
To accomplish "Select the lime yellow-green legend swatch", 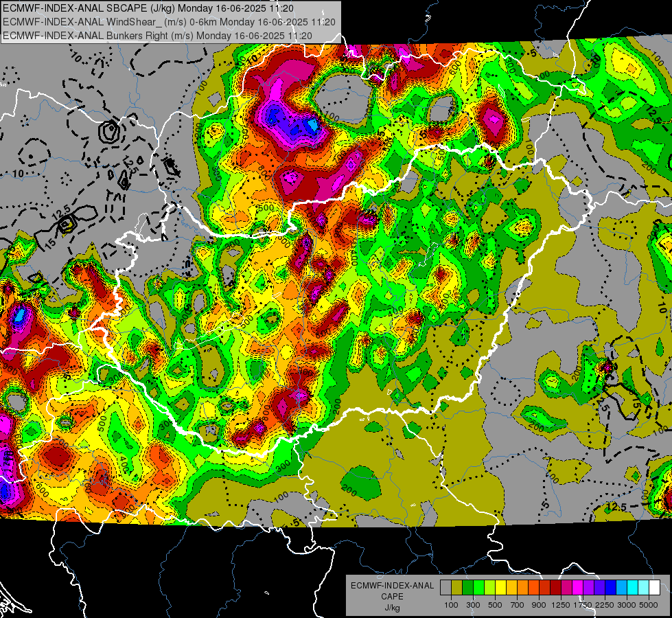I will (x=489, y=588).
